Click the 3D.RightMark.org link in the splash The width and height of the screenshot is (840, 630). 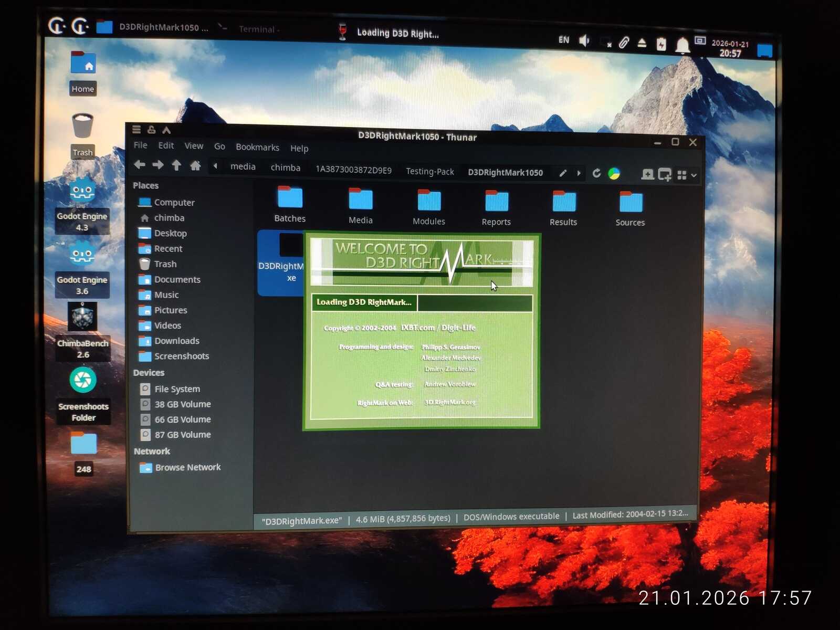[x=450, y=402]
